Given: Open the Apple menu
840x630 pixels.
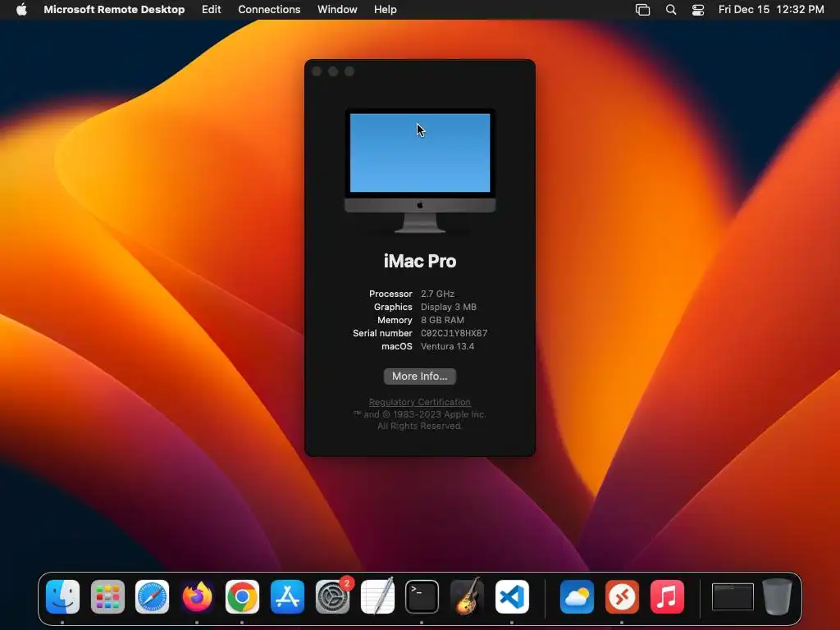Looking at the screenshot, I should (21, 9).
